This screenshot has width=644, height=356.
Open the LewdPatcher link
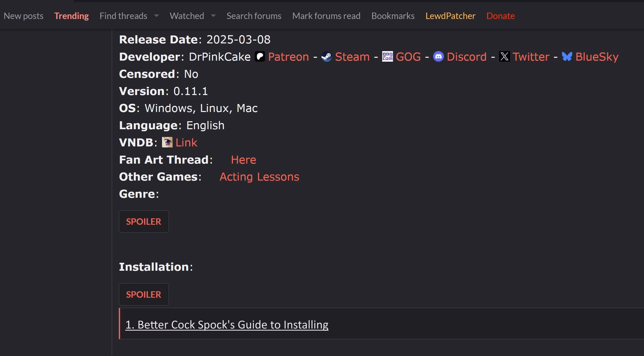(x=450, y=16)
